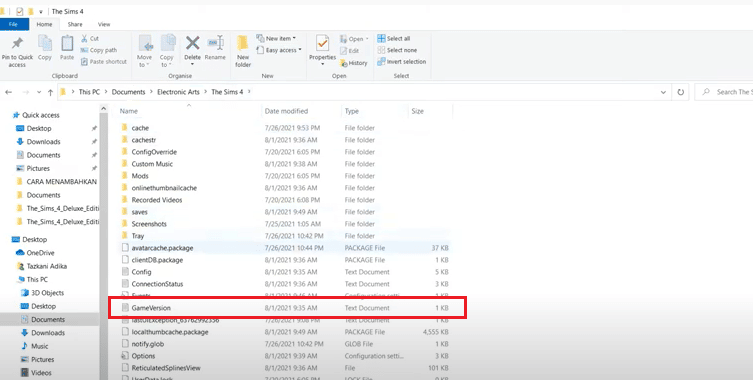Refresh the folder view
The image size is (753, 380).
pos(680,92)
